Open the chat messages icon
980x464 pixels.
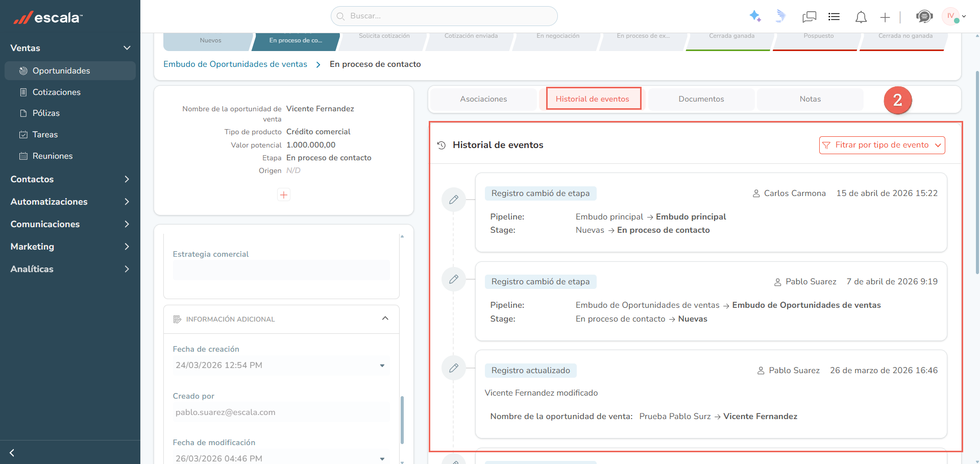(x=809, y=17)
